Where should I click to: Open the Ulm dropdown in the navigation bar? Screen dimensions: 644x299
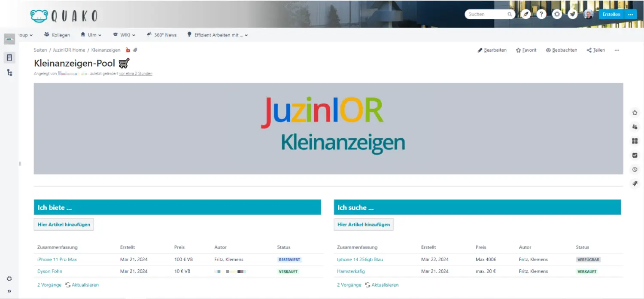pyautogui.click(x=91, y=35)
